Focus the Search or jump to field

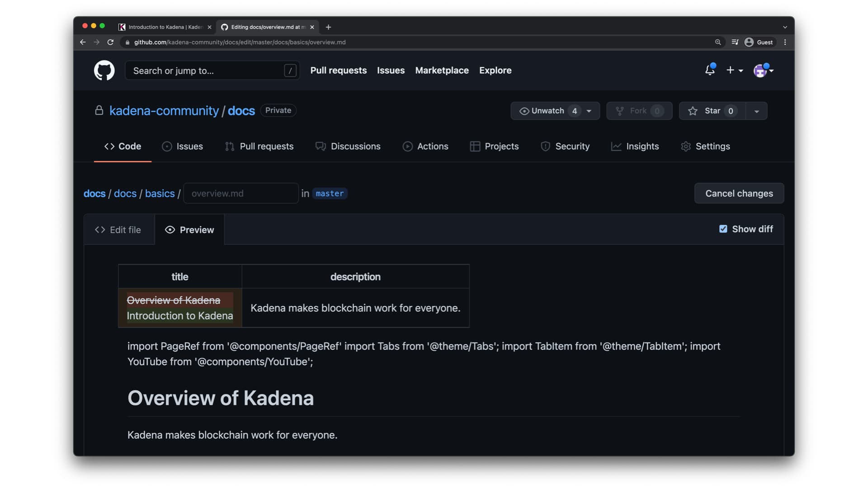point(212,70)
